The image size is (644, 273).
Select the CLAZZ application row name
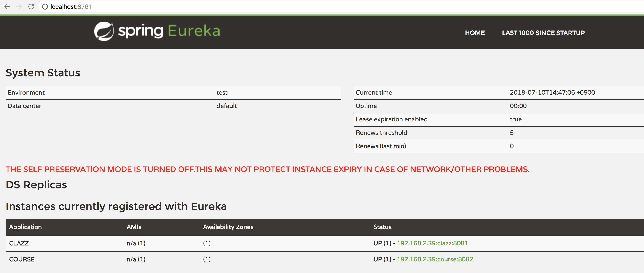click(x=19, y=243)
